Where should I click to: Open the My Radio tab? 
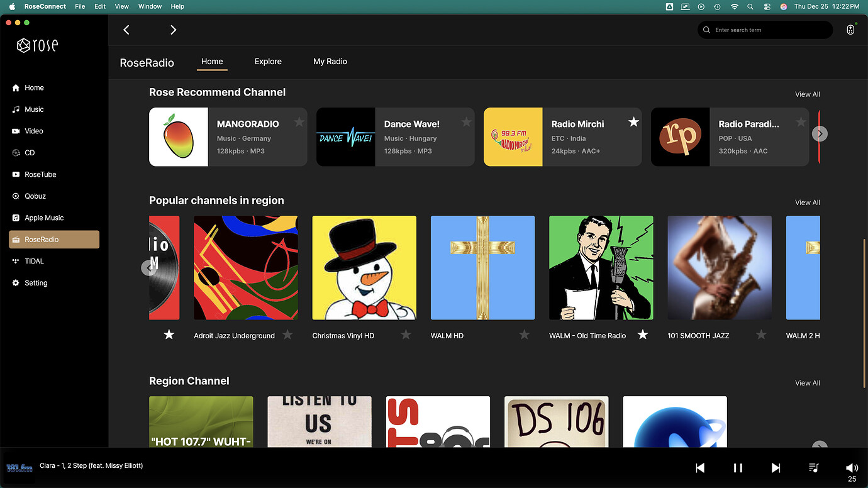(330, 62)
